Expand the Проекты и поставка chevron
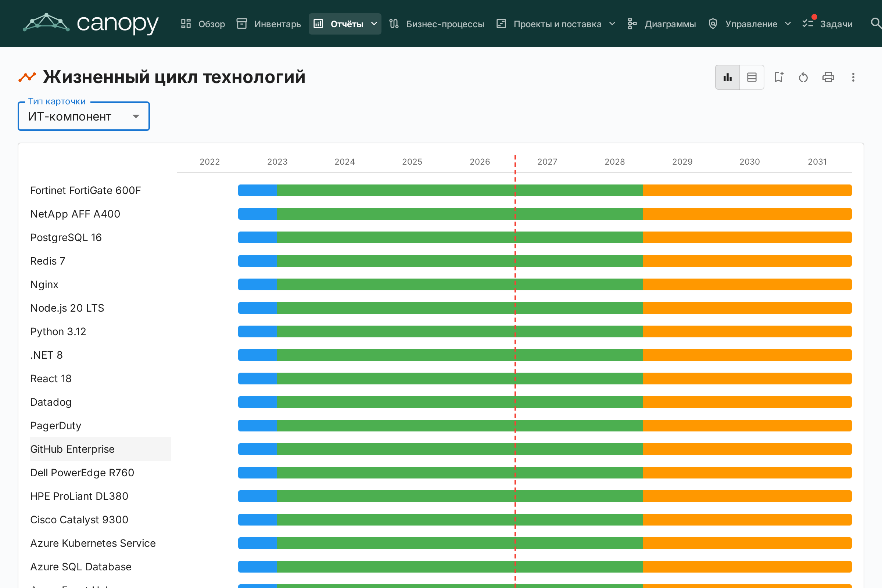The image size is (882, 588). (x=612, y=24)
